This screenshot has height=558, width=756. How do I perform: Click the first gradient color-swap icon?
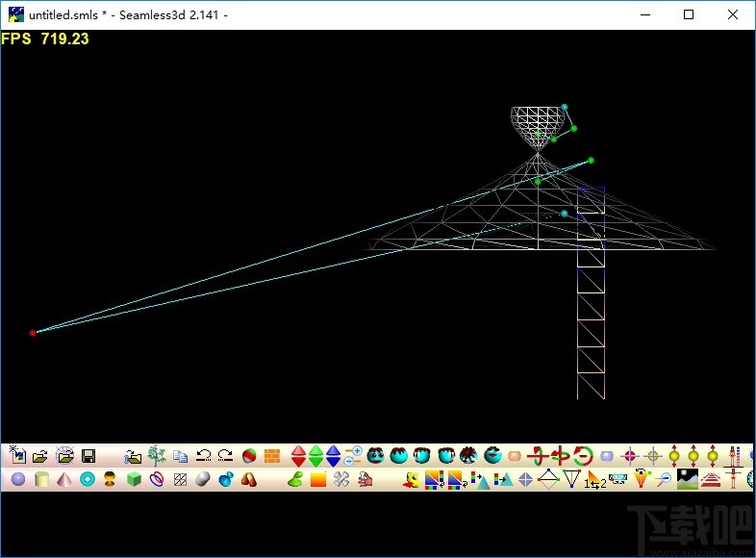435,480
